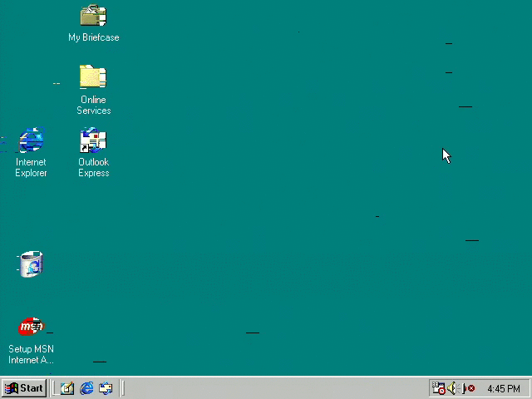This screenshot has width=532, height=399.
Task: Click the Quick Launch toolbar grip handle
Action: click(x=53, y=388)
